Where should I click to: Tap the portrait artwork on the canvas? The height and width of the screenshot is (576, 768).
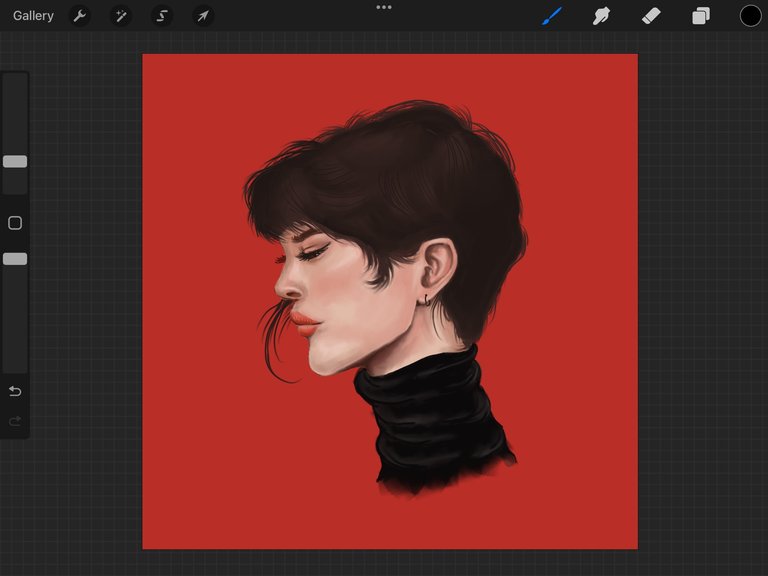pyautogui.click(x=390, y=302)
